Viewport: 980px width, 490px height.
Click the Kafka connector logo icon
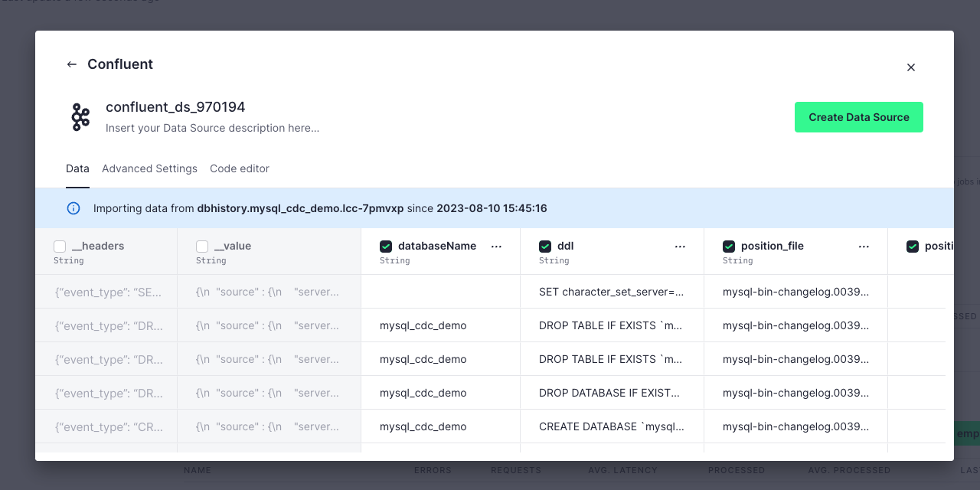coord(80,117)
